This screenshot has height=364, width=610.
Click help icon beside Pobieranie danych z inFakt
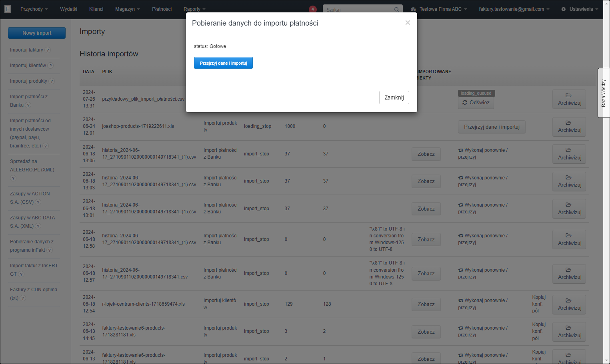50,250
